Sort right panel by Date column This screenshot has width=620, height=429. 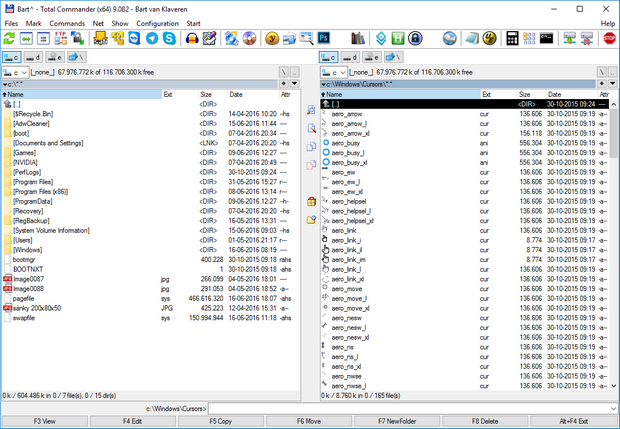pyautogui.click(x=571, y=94)
